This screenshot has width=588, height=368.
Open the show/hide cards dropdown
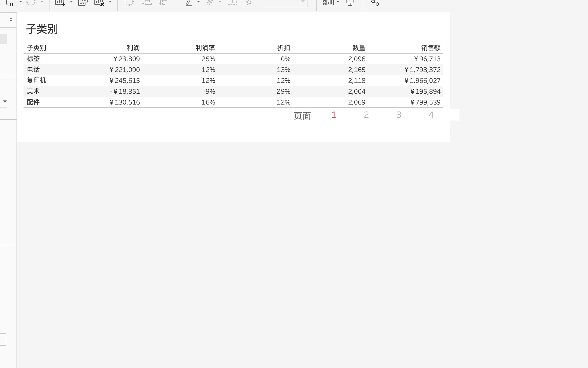[x=338, y=3]
